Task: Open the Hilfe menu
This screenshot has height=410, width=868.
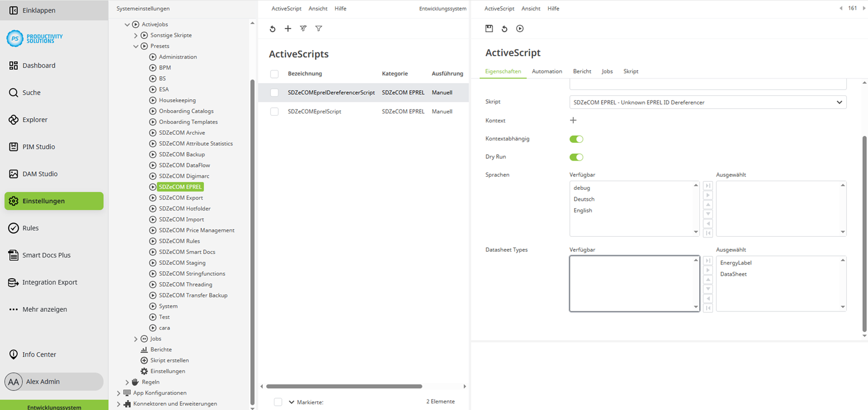Action: [553, 8]
